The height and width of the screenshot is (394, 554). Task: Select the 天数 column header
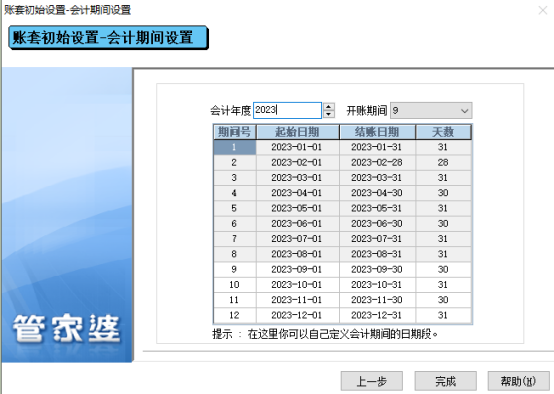coord(443,132)
